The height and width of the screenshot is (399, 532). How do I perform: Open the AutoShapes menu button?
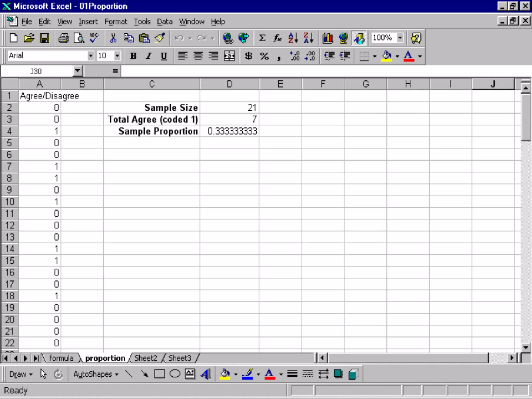click(95, 374)
